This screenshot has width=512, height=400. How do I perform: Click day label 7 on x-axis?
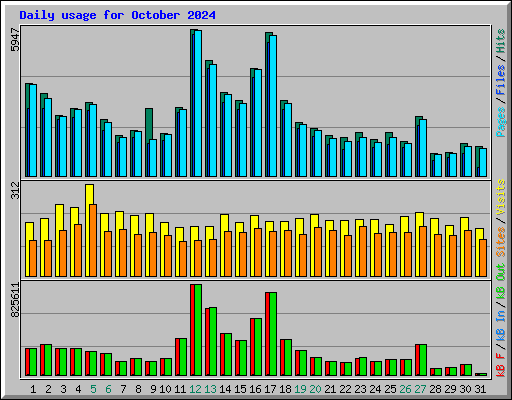pos(123,389)
